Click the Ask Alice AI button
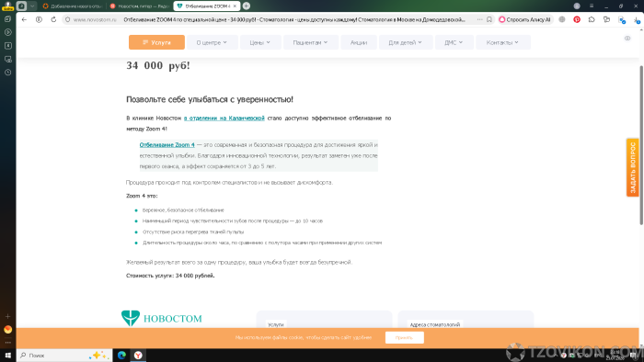 tap(524, 19)
